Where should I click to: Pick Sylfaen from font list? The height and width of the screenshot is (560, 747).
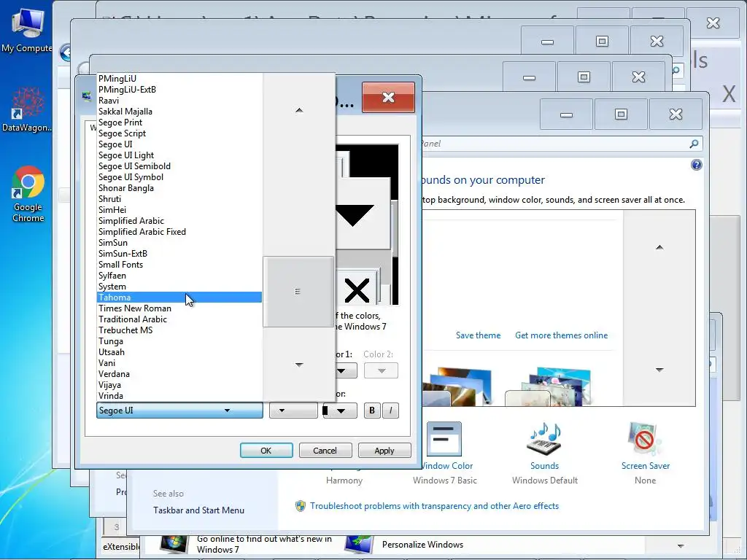click(179, 275)
